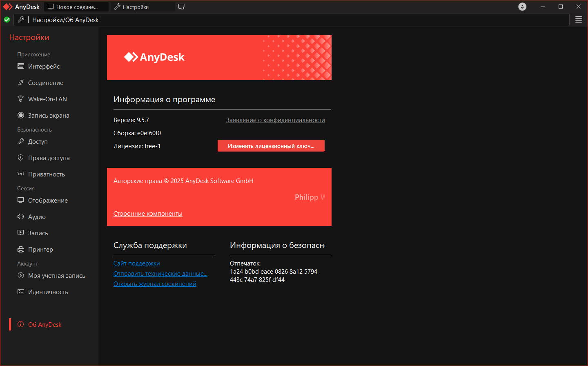Click Сайт поддержки link
The height and width of the screenshot is (366, 588).
pos(137,263)
